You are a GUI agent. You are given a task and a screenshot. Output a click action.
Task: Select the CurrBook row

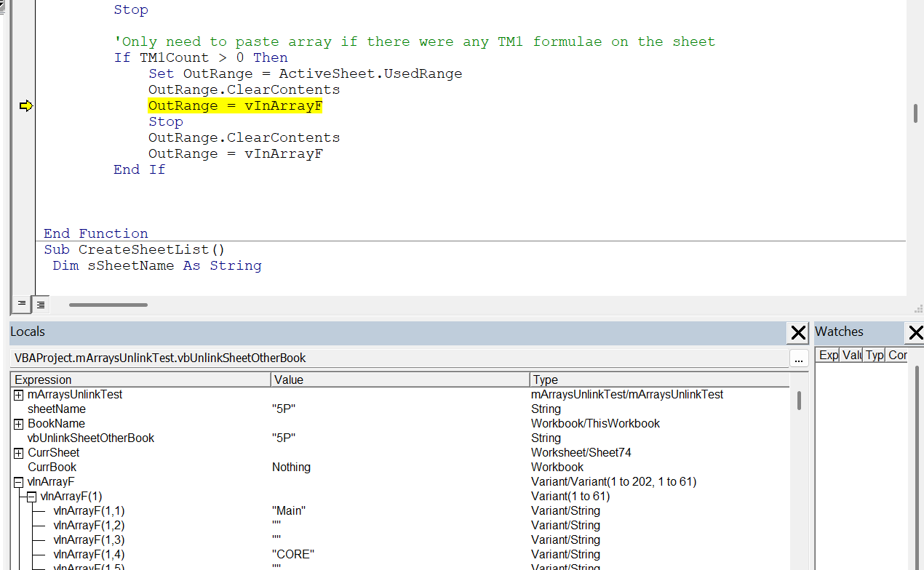coord(400,467)
